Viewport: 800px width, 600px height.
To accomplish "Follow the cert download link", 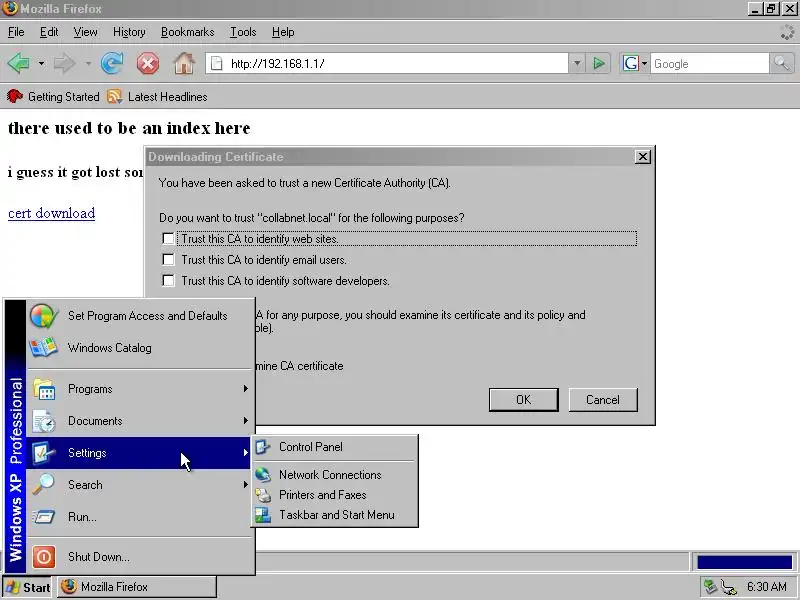I will [x=52, y=213].
